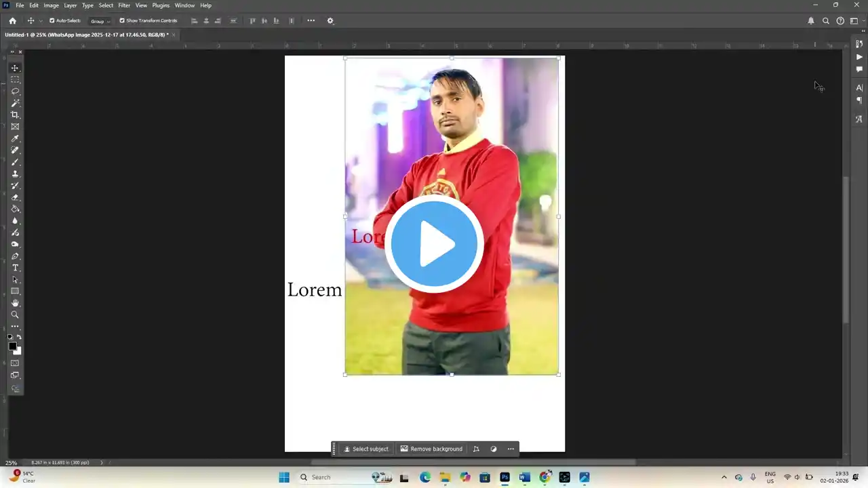
Task: Open more align options three dots
Action: click(311, 21)
